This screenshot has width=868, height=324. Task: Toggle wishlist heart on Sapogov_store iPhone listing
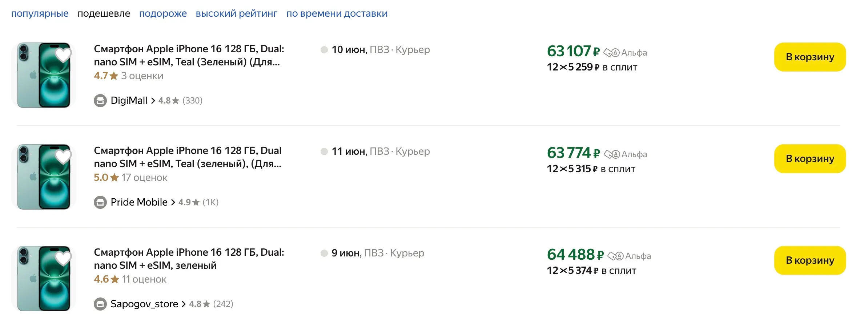tap(63, 258)
